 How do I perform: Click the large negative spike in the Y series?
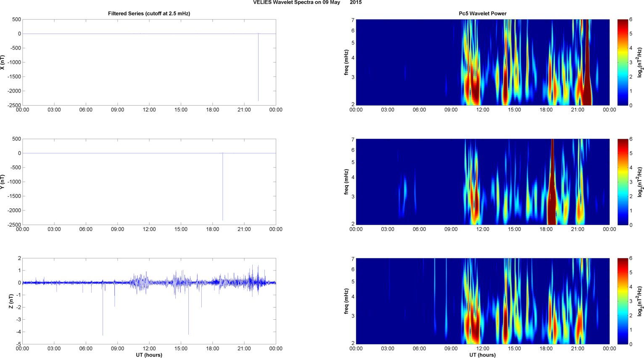coord(223,187)
